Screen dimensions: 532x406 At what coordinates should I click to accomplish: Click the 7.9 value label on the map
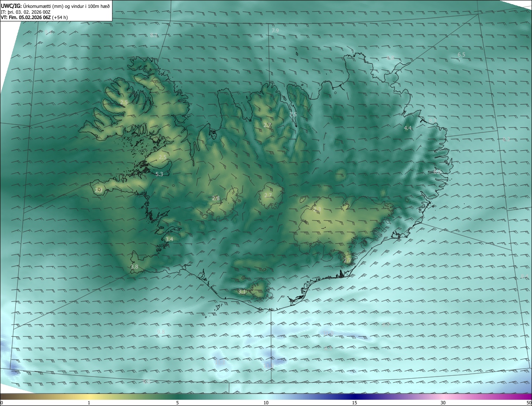pyautogui.click(x=275, y=31)
